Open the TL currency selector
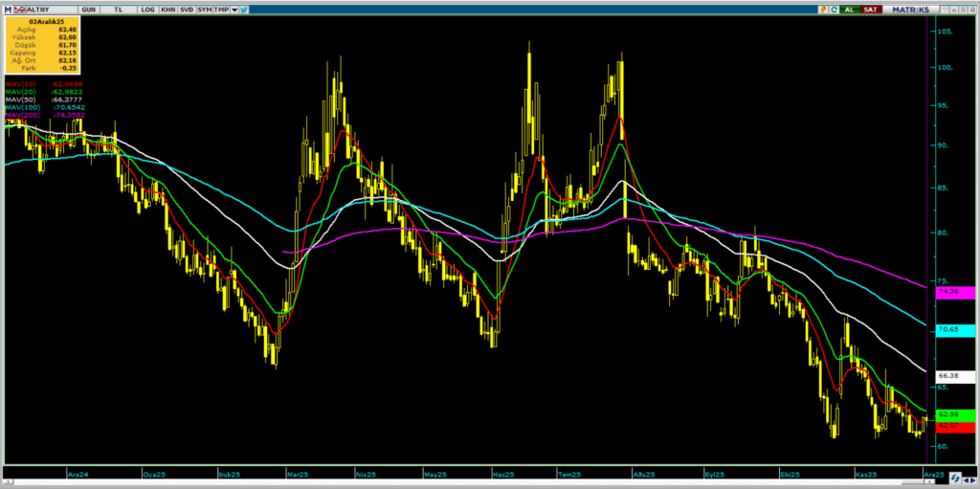 click(118, 9)
